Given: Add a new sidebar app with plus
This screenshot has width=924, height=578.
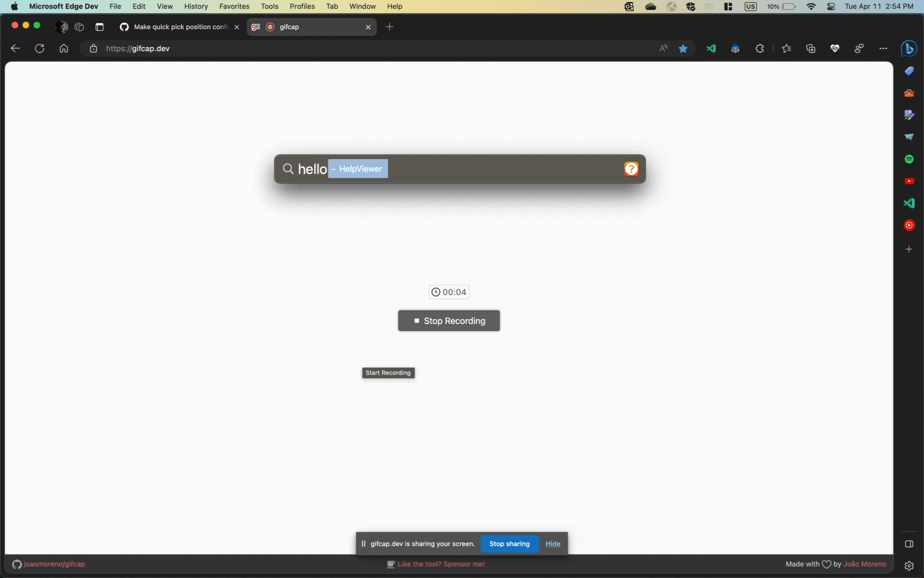Looking at the screenshot, I should click(909, 249).
